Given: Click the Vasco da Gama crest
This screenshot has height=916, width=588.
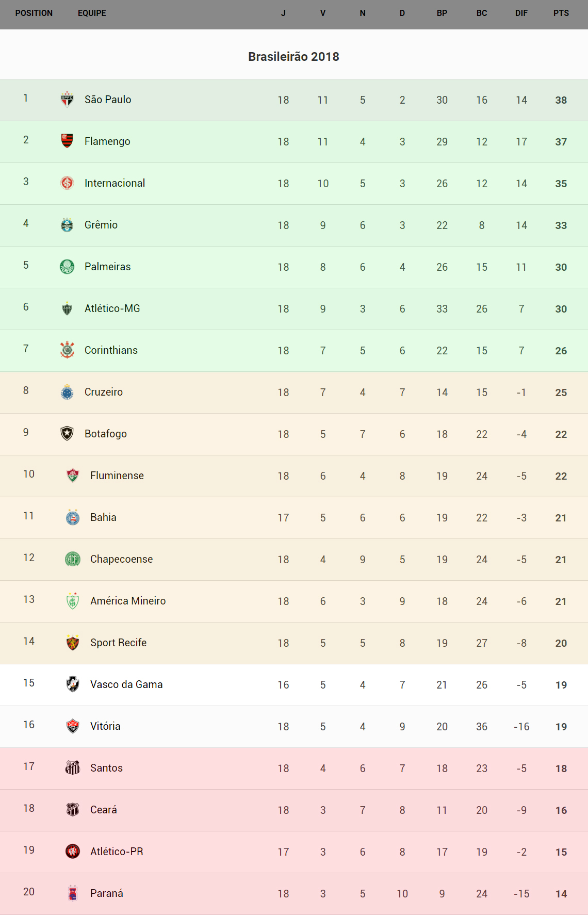Looking at the screenshot, I should coord(73,684).
